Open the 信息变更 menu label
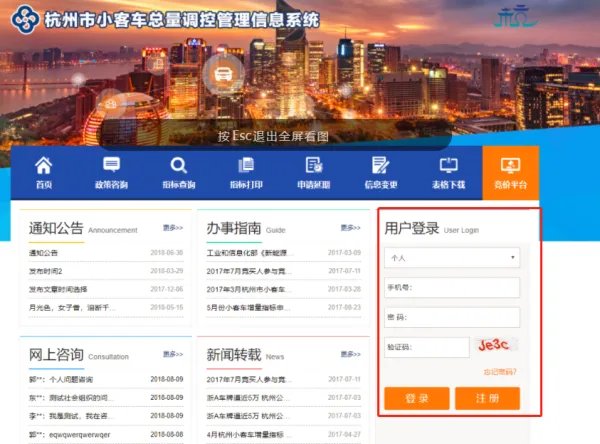Image resolution: width=600 pixels, height=444 pixels. click(x=381, y=185)
